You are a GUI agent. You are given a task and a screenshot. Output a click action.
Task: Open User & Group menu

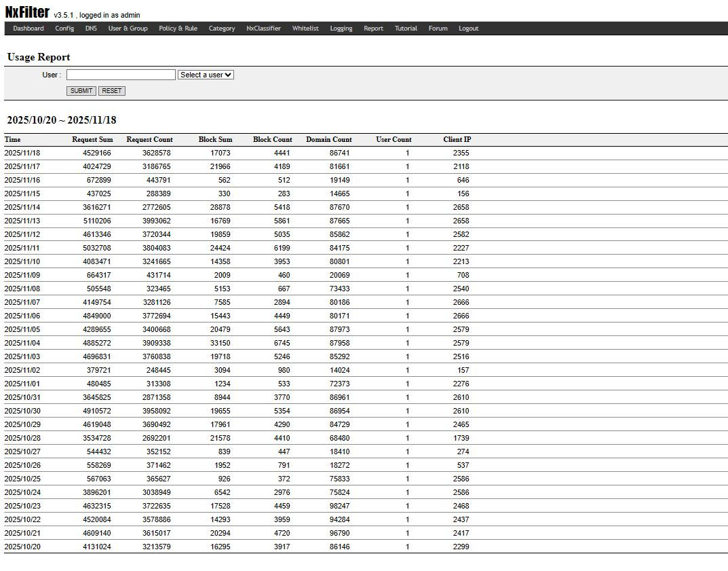[128, 29]
